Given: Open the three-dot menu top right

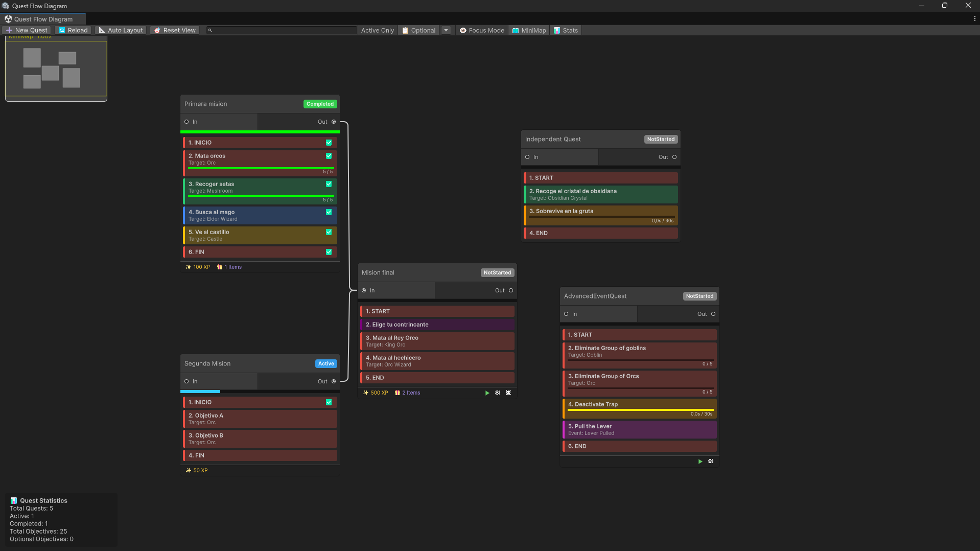Looking at the screenshot, I should [974, 18].
